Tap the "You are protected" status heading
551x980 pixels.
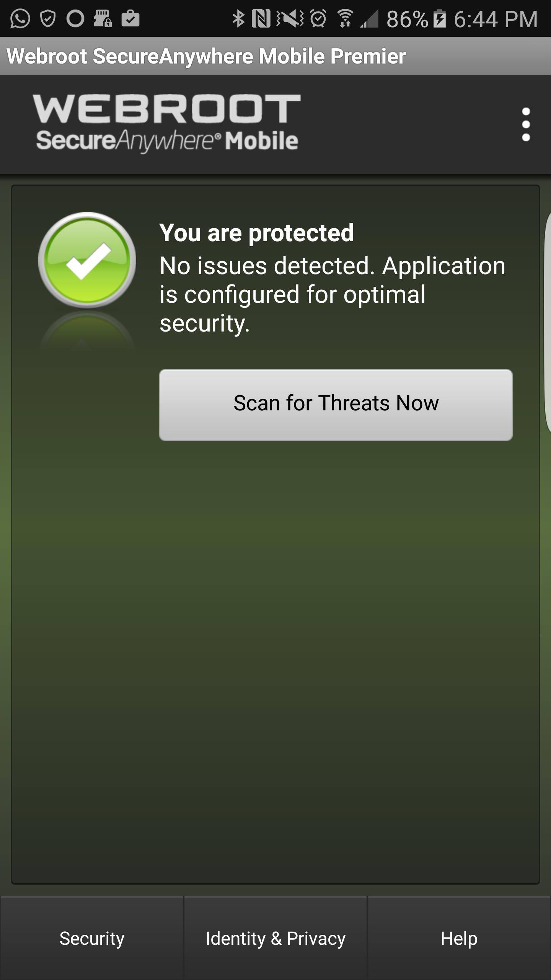pyautogui.click(x=256, y=233)
